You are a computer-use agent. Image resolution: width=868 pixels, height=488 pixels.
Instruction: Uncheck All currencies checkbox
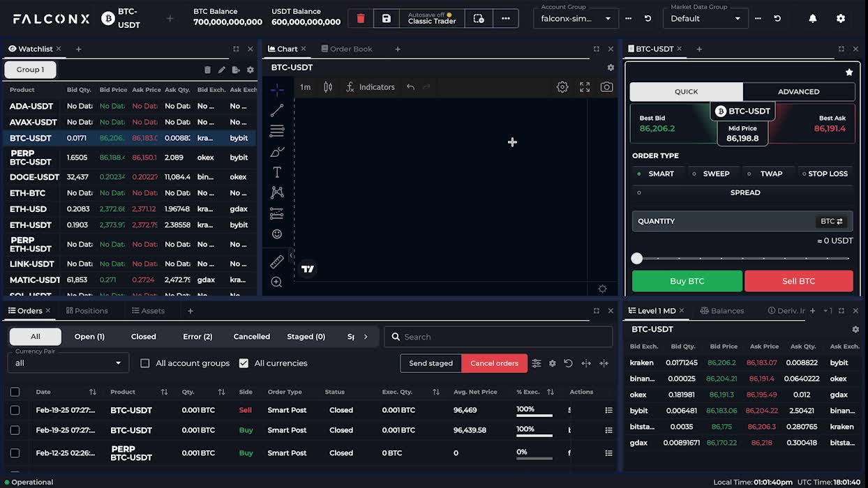tap(244, 363)
